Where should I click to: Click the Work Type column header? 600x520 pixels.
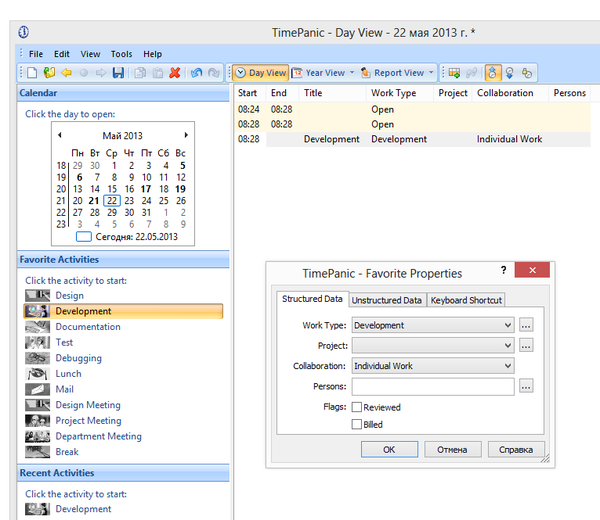point(399,93)
